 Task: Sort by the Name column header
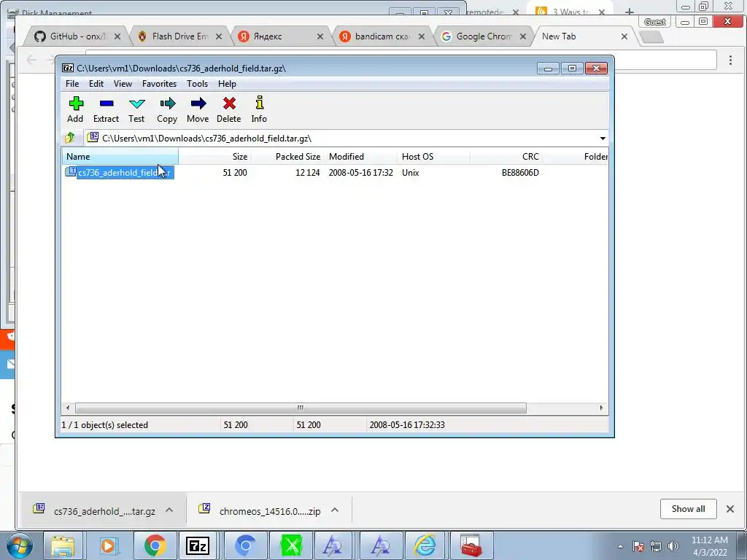(x=120, y=157)
